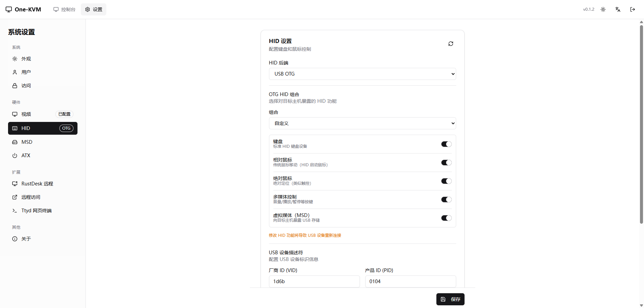Expand the 组合 dropdown set to 自定义

[x=362, y=123]
